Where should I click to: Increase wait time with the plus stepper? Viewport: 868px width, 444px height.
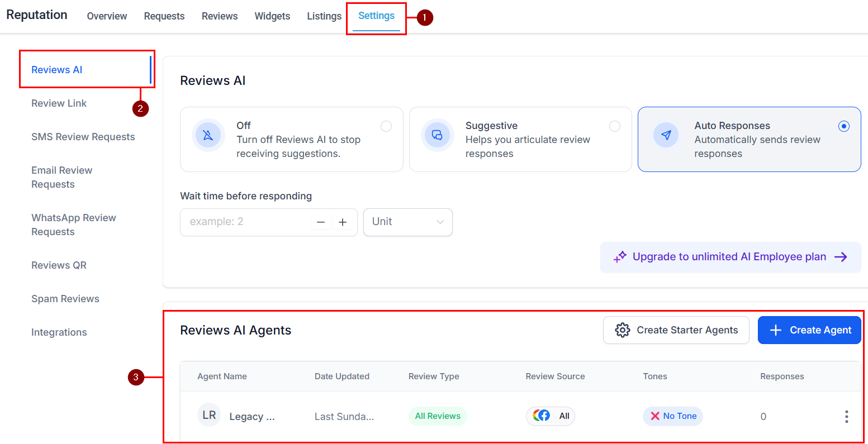(x=343, y=222)
